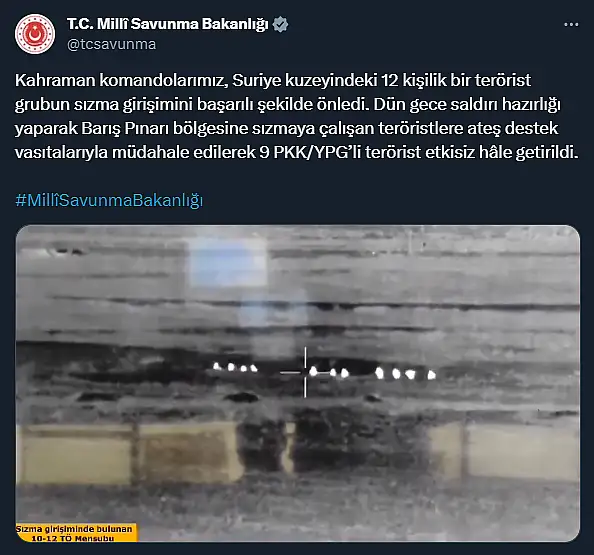Screen dimensions: 594x555
Task: Open the #MillîSavunmaBakanlığı hashtag
Action: (x=109, y=200)
